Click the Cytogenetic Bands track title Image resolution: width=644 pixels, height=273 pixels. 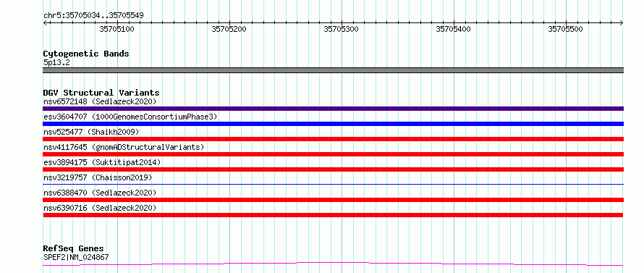coord(86,54)
